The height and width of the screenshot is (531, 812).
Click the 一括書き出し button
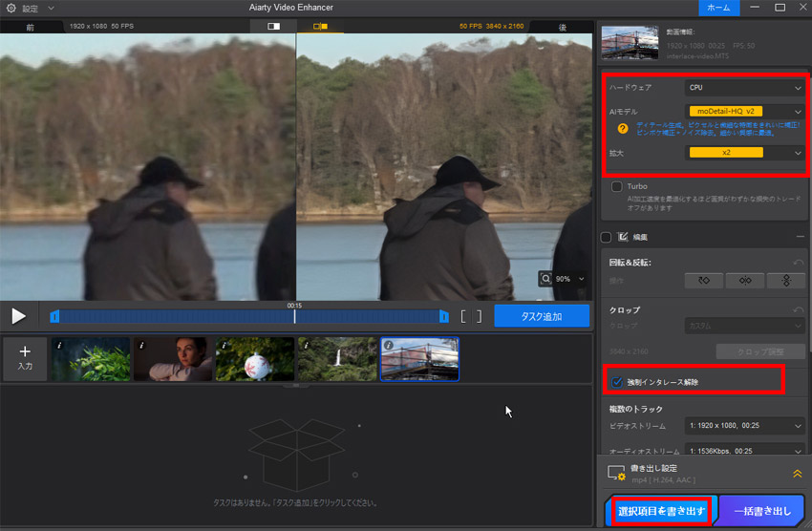[x=761, y=511]
